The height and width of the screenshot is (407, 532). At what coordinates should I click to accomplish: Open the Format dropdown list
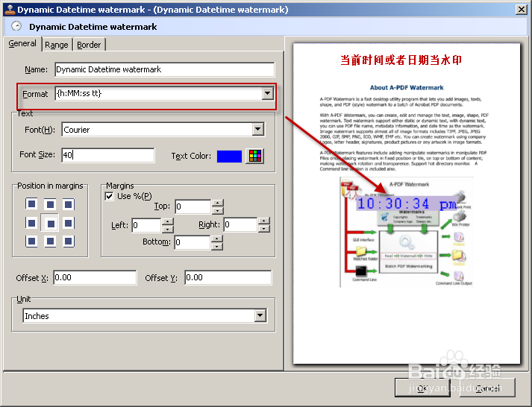click(x=268, y=93)
